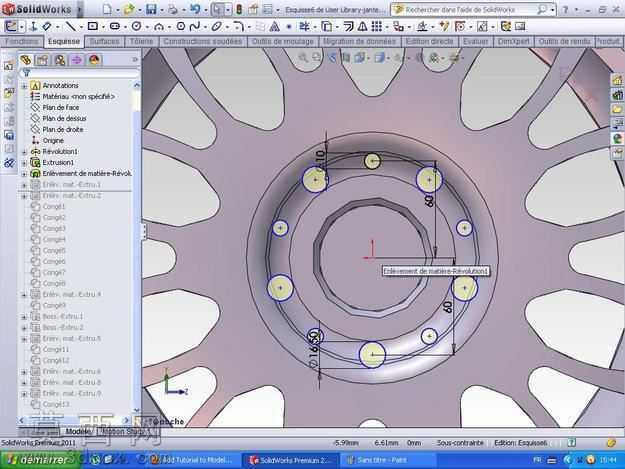Switch to the DimXpert tab
The height and width of the screenshot is (469, 625).
513,41
